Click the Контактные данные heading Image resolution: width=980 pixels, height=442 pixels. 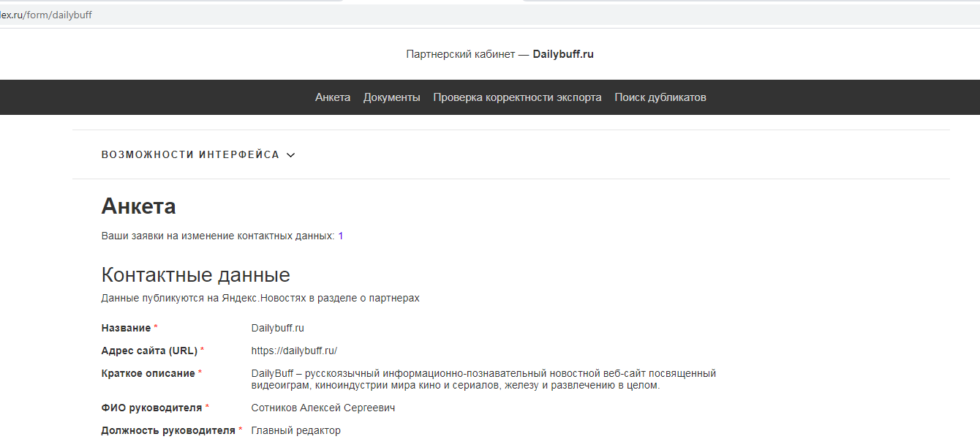196,275
